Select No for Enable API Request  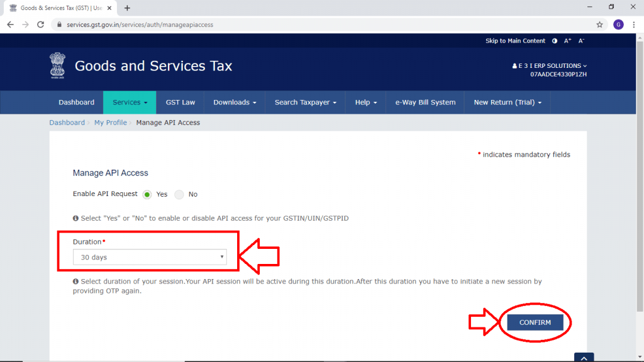tap(179, 195)
